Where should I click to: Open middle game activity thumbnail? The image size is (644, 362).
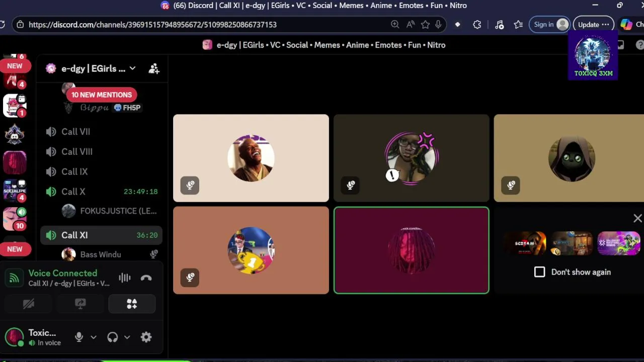(572, 243)
